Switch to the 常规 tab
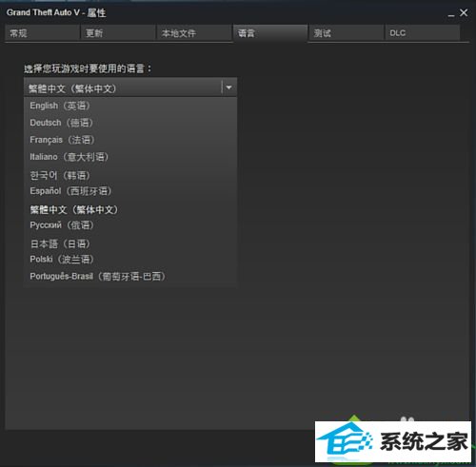This screenshot has width=476, height=467. tap(42, 33)
